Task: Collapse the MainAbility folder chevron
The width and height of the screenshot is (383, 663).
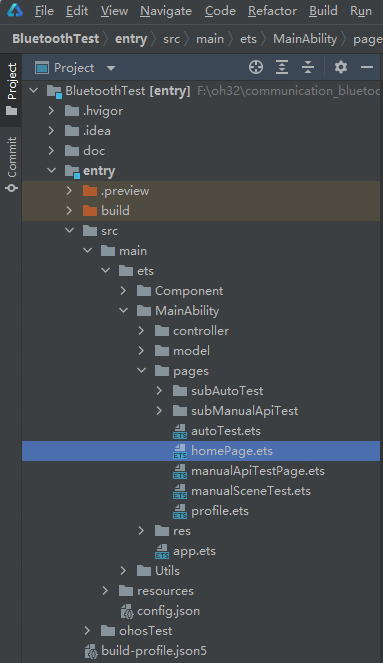Action: [x=123, y=310]
